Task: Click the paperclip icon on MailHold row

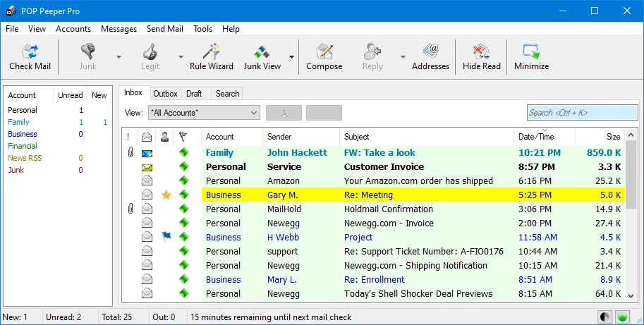Action: [x=130, y=209]
